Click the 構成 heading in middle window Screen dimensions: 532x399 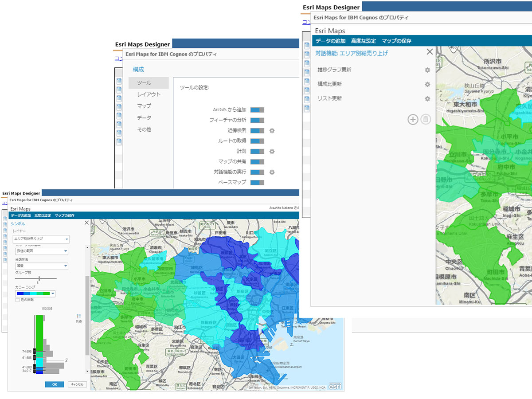(x=138, y=70)
